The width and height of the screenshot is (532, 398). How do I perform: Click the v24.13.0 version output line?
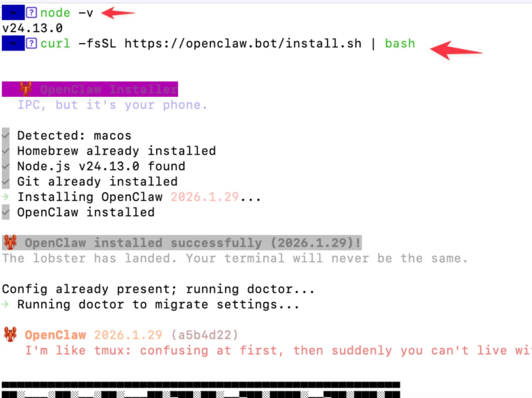pos(33,28)
